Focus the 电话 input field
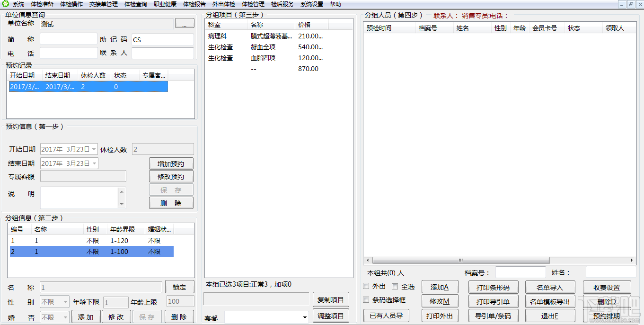This screenshot has height=325, width=644. click(x=69, y=53)
